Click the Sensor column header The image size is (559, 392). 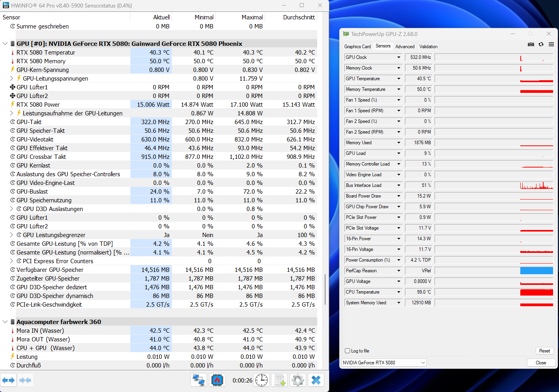65,17
